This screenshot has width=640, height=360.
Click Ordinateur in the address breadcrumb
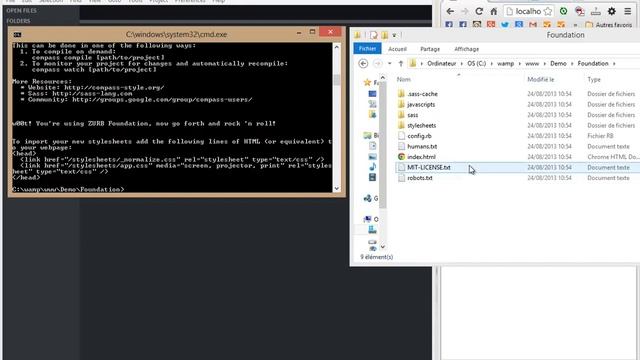(442, 64)
